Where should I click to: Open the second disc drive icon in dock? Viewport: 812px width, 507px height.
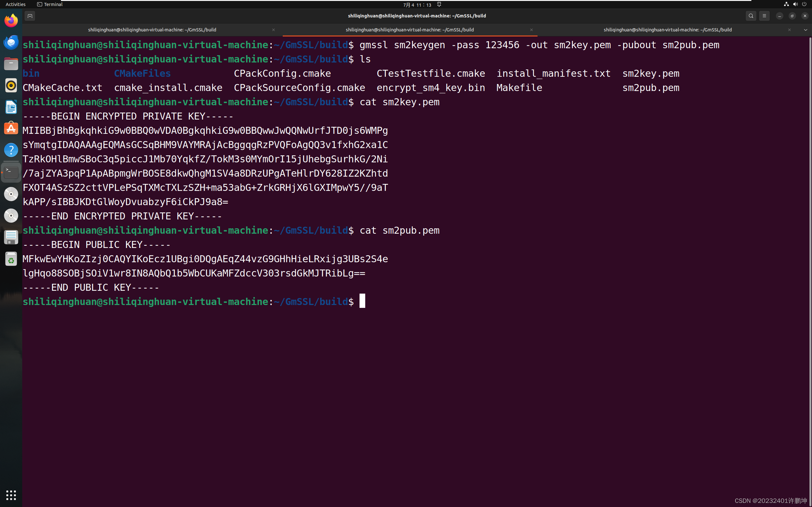[x=11, y=215]
